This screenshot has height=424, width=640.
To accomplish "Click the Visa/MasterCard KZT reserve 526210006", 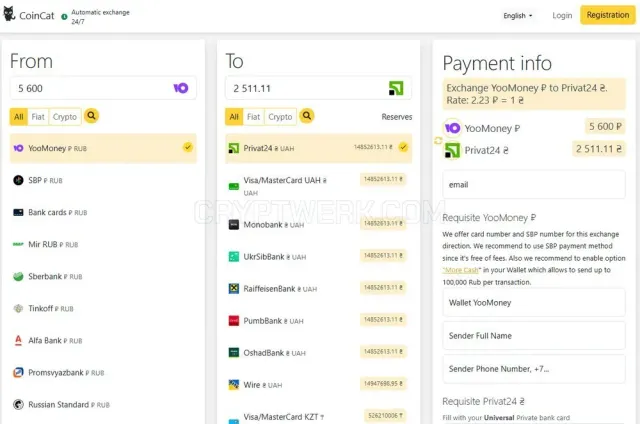I will coord(385,415).
